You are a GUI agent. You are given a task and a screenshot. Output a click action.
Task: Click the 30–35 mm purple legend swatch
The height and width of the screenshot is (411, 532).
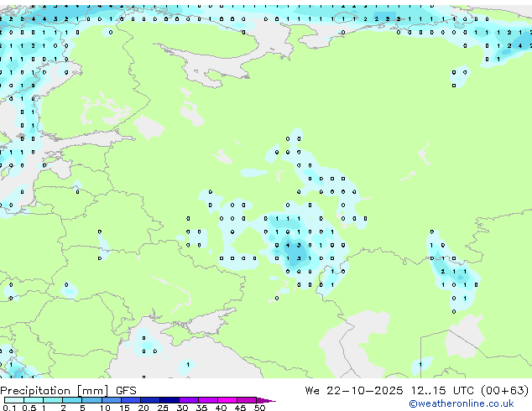[x=188, y=400]
